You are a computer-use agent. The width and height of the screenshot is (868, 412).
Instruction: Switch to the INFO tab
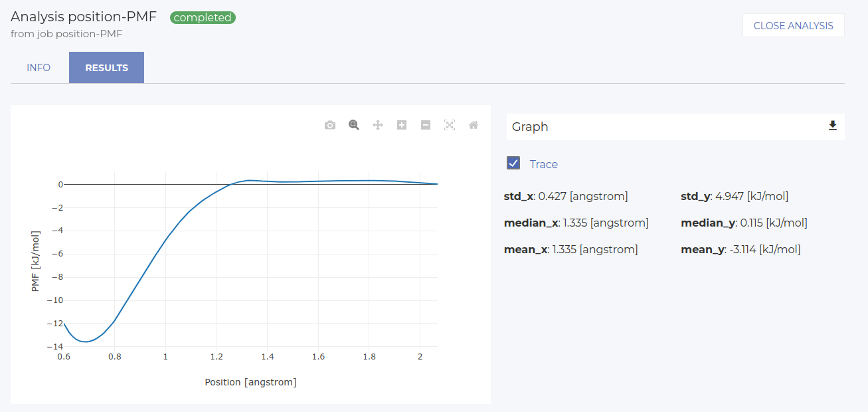pos(39,68)
